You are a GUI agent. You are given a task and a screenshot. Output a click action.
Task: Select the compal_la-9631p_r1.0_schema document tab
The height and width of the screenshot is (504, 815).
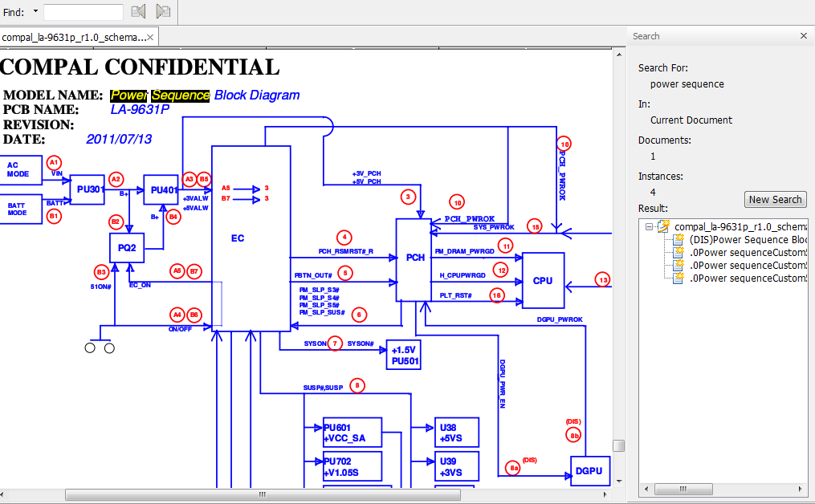point(73,38)
